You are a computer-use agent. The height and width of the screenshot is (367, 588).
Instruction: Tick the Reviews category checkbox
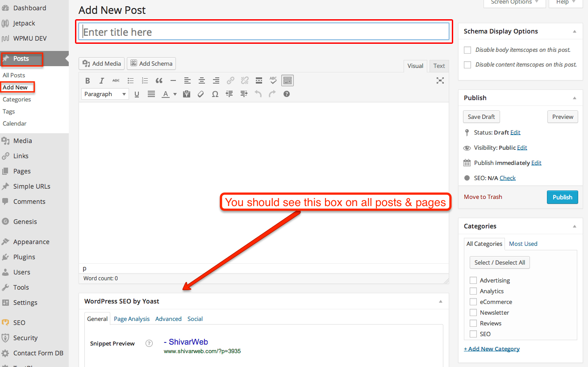pos(473,323)
